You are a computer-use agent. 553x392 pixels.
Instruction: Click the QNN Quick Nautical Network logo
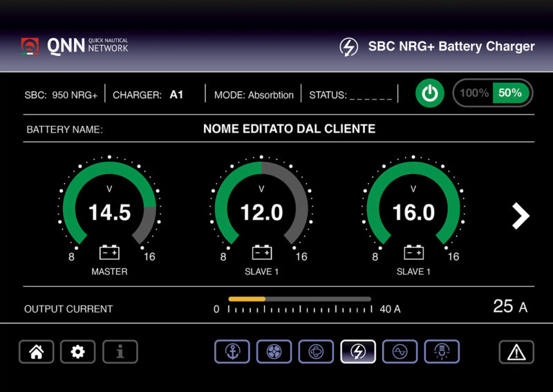click(x=75, y=46)
